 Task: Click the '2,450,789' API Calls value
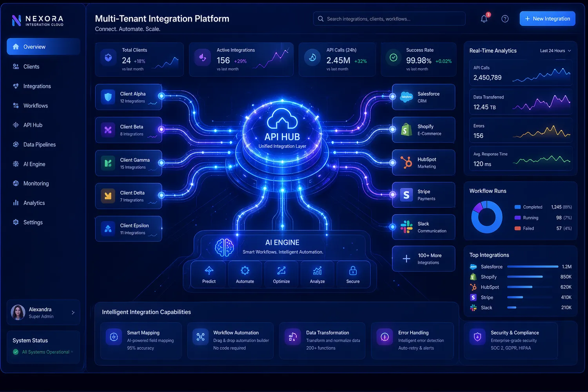(487, 78)
